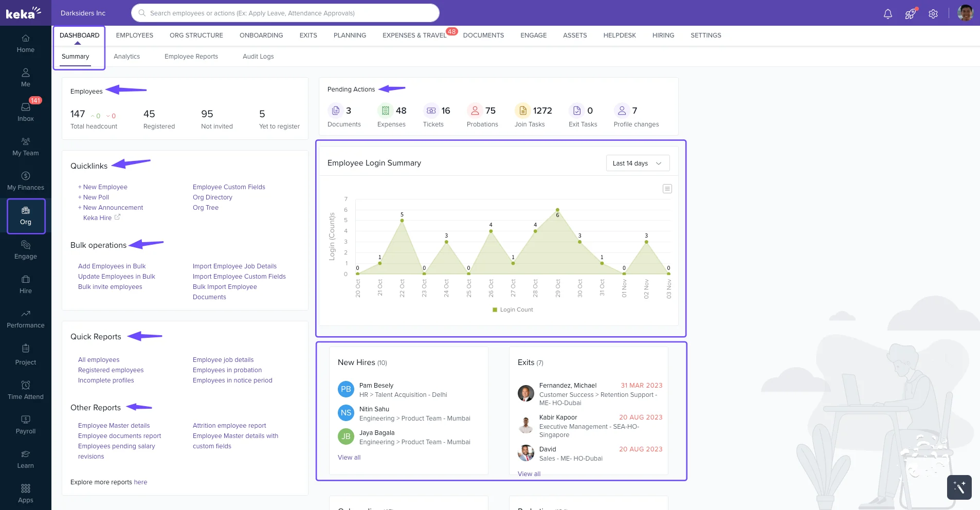The image size is (980, 510).
Task: Click the Keka logo
Action: pos(21,13)
